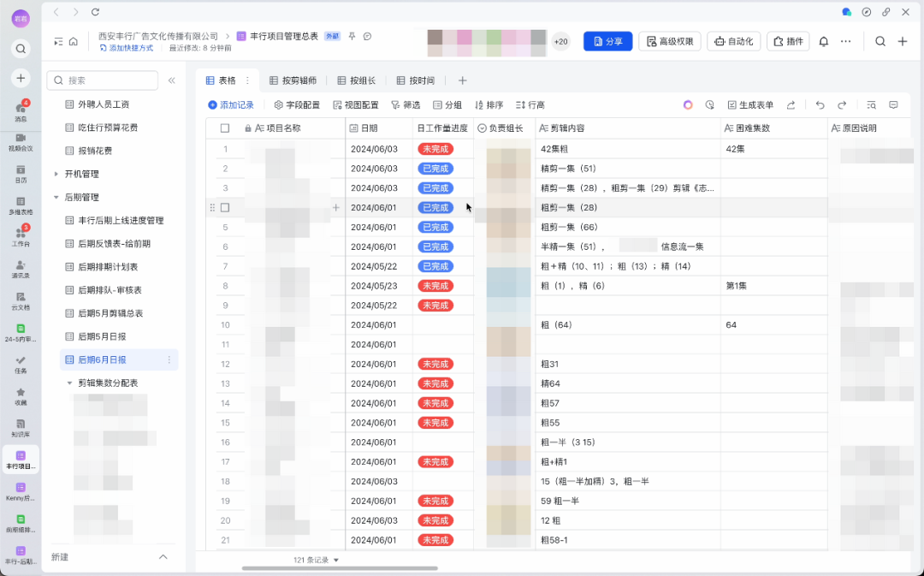Refresh the page with the reload icon
924x576 pixels.
click(96, 12)
